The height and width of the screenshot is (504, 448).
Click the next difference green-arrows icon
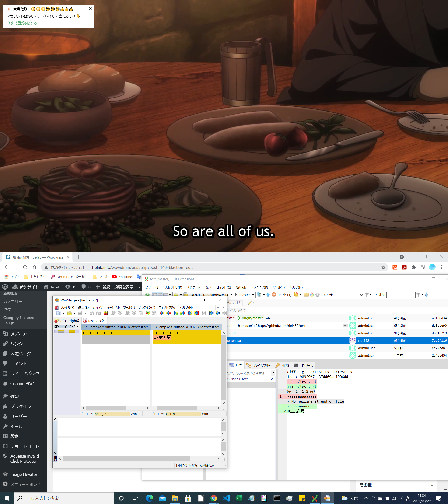[x=148, y=313]
